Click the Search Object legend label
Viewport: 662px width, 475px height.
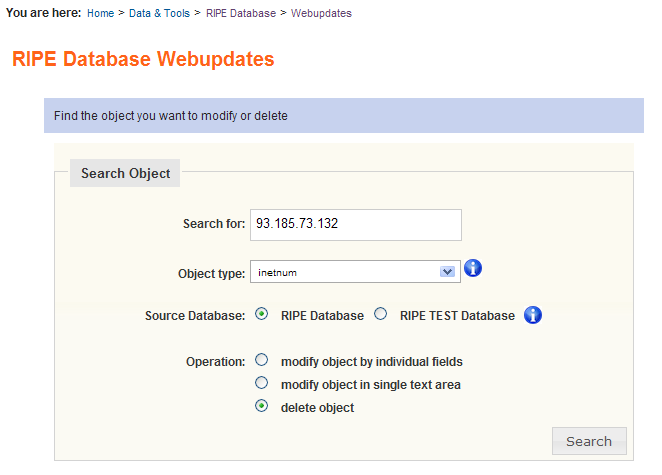pyautogui.click(x=125, y=173)
